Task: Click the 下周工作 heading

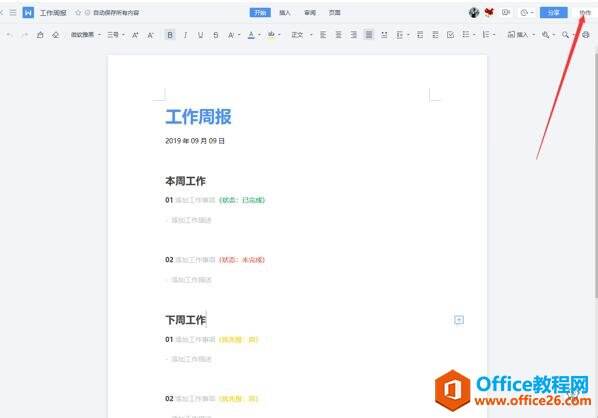Action: tap(185, 320)
